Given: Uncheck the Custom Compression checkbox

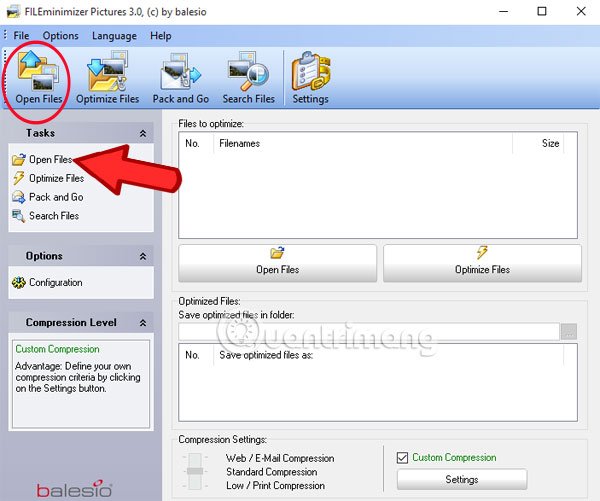Looking at the screenshot, I should [x=402, y=457].
